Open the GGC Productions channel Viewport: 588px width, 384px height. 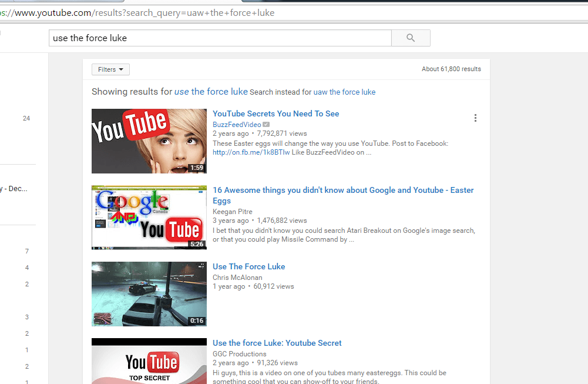(239, 354)
